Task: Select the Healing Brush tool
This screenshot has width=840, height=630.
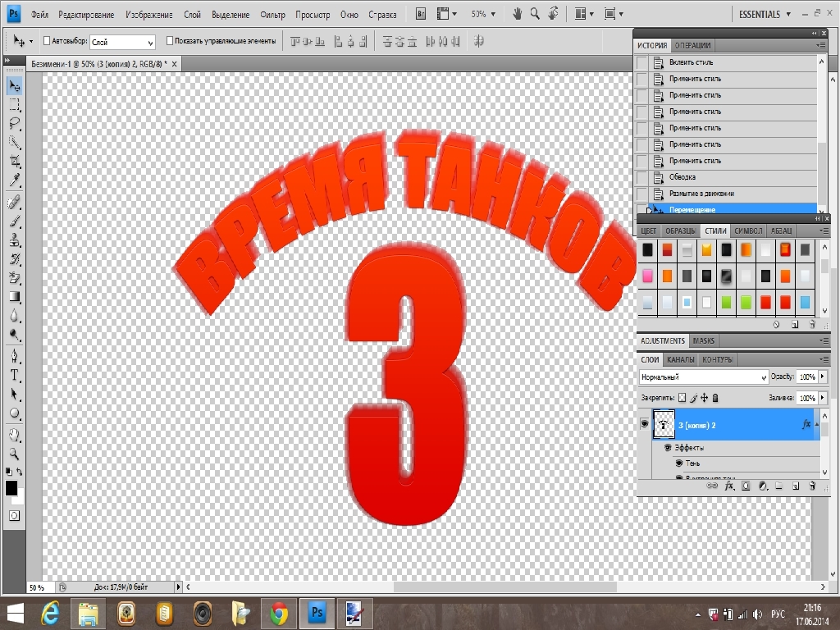Action: [x=15, y=203]
